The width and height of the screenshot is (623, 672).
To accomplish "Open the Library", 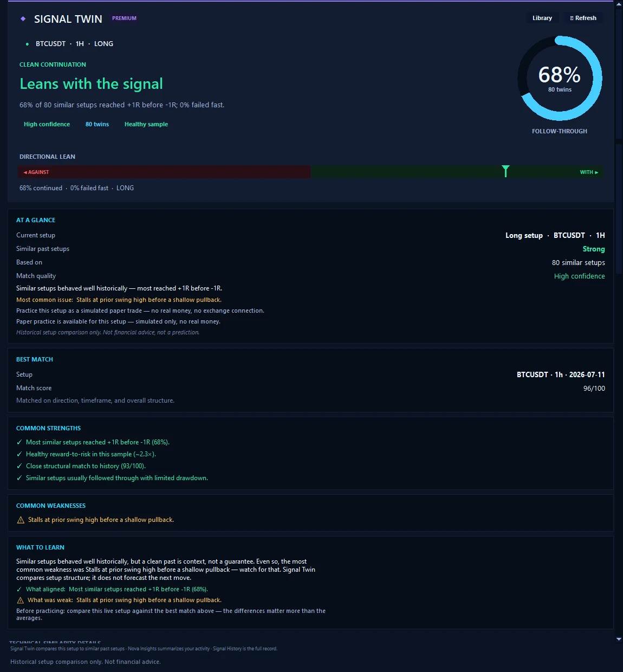I will [x=542, y=18].
